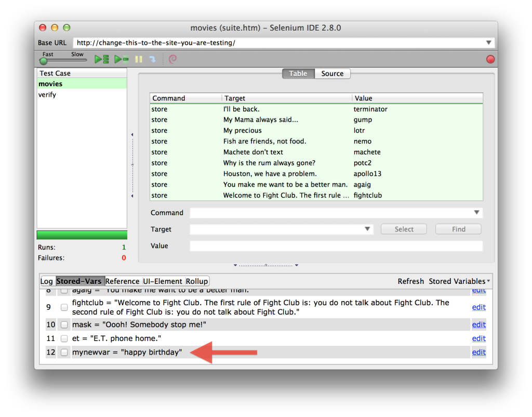The width and height of the screenshot is (532, 417).
Task: Select the row with value fightclub
Action: [x=316, y=196]
